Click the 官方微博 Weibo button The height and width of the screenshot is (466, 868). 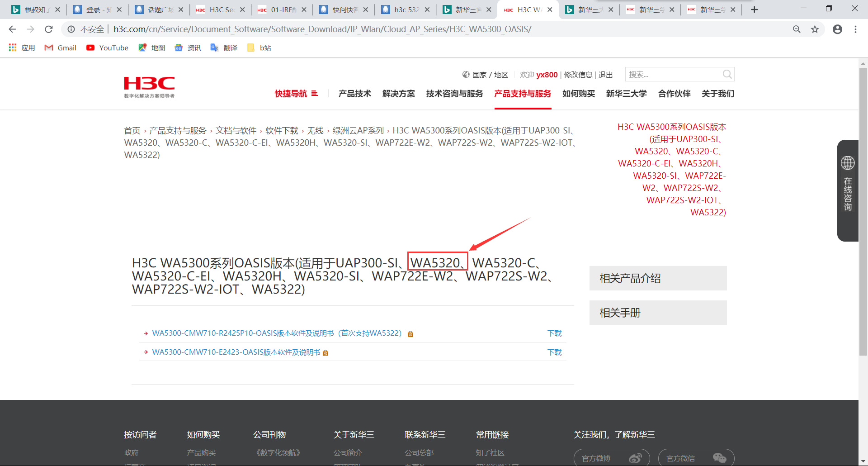(612, 458)
